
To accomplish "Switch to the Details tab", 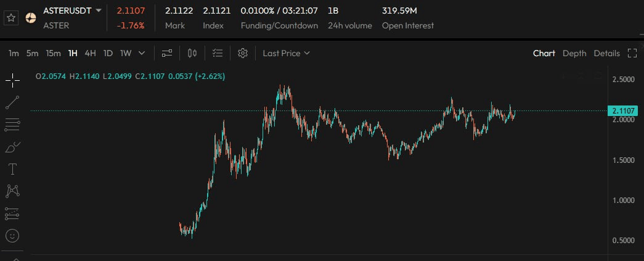I will 606,53.
